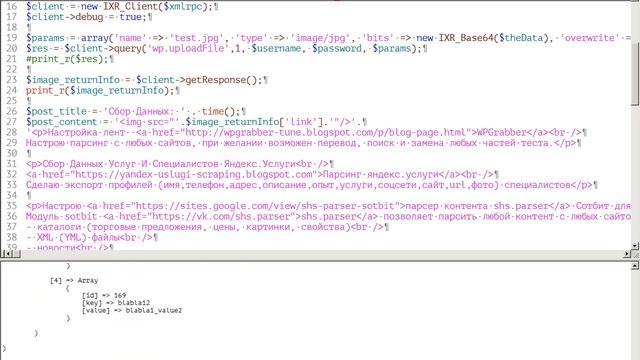Screen dimensions: 640x360
Task: Click 'print_r($image_returnInfo);' on line 24
Action: click(100, 91)
